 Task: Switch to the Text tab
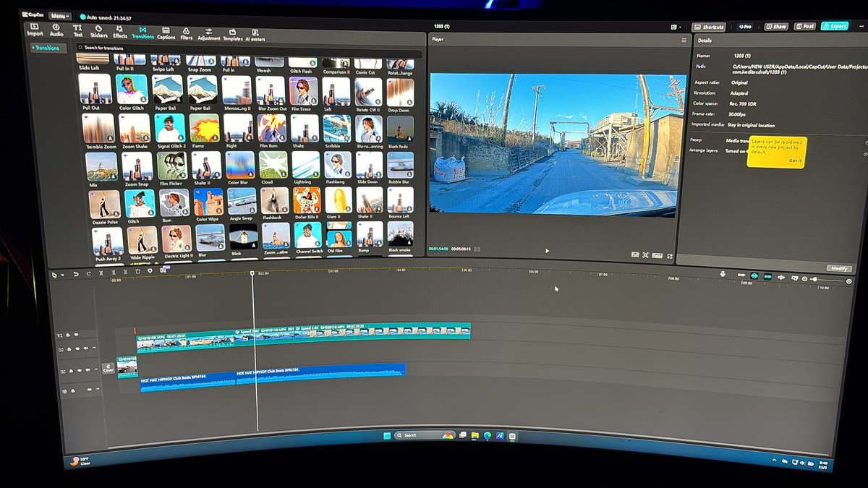pos(77,30)
